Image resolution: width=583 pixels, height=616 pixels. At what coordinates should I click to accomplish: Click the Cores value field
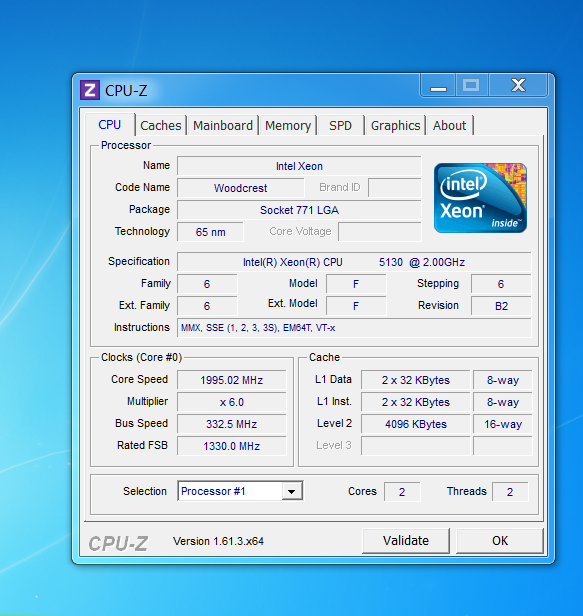tap(402, 492)
